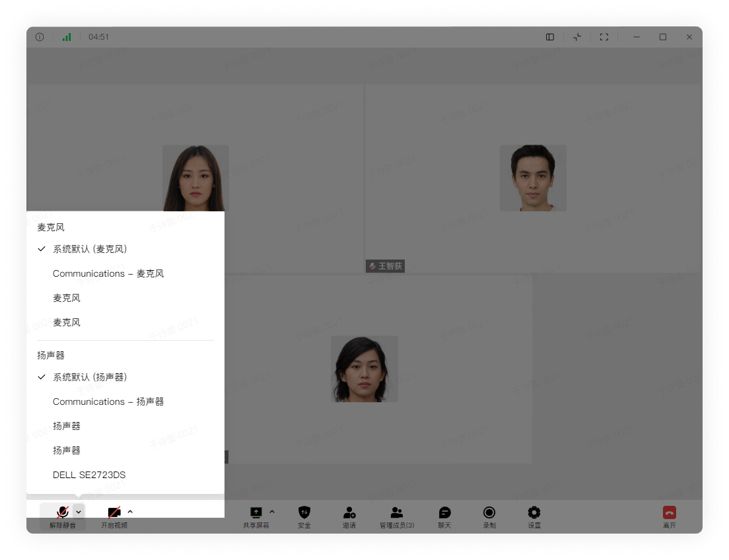
Task: Open the 安全 security shield
Action: (304, 516)
